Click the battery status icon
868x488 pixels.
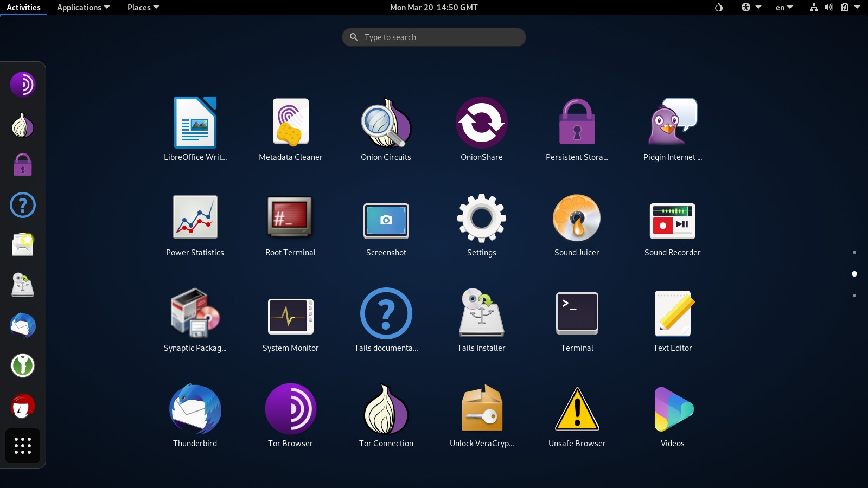pos(844,8)
